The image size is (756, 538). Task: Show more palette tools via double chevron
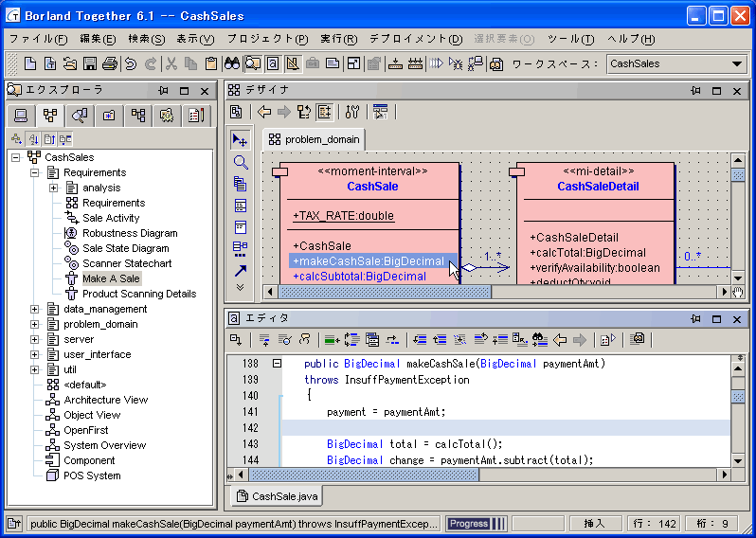point(240,287)
